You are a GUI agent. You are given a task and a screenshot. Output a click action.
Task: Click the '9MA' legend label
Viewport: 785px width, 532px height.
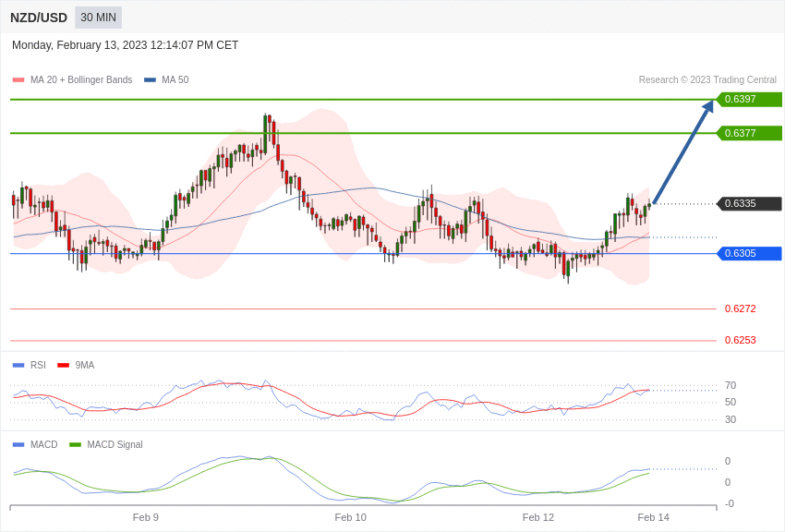85,366
